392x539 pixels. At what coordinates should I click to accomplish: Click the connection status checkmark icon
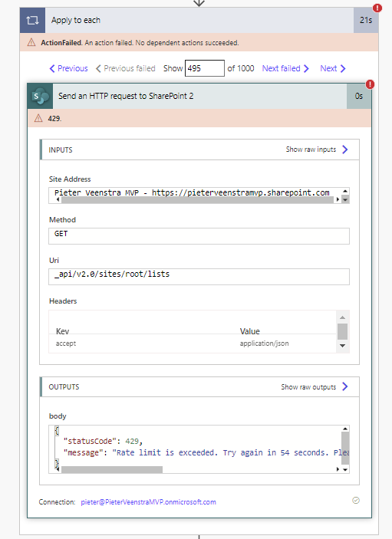[x=356, y=500]
